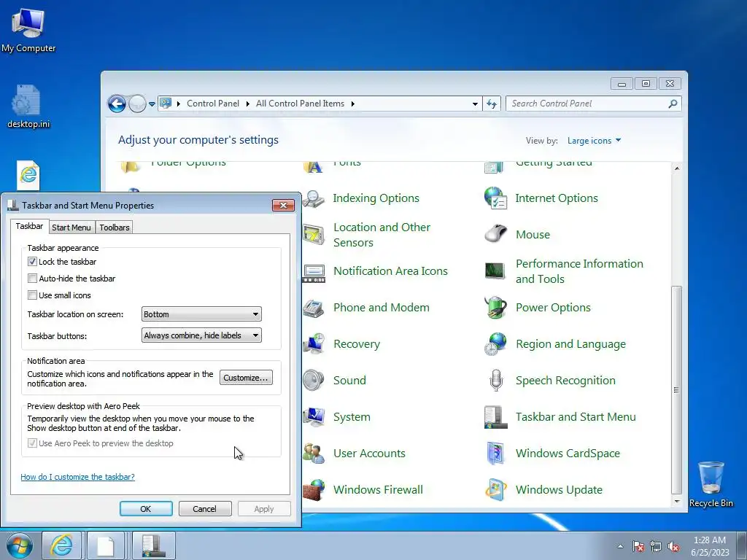Viewport: 747px width, 560px height.
Task: Open the Mouse icon
Action: click(x=495, y=234)
